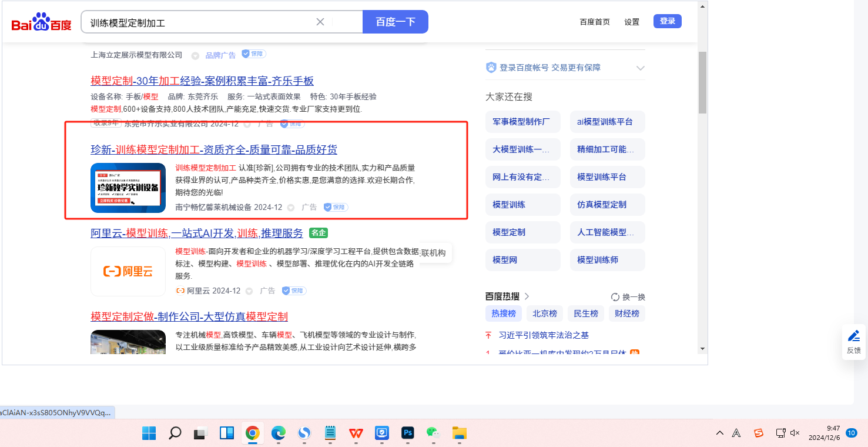Launch WPS Office from the taskbar
Image resolution: width=868 pixels, height=447 pixels.
pos(356,433)
